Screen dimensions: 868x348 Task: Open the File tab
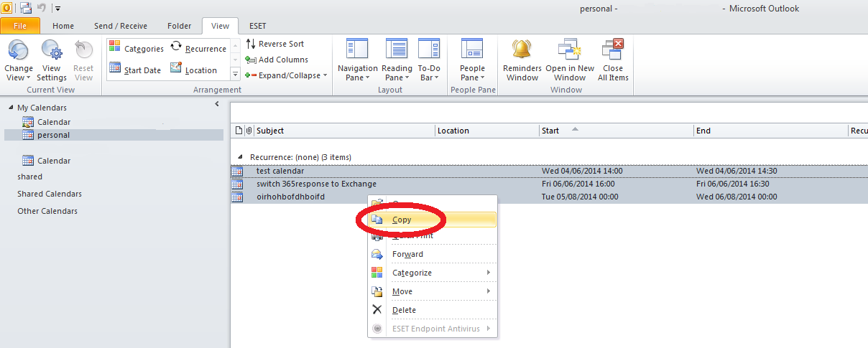(x=19, y=26)
